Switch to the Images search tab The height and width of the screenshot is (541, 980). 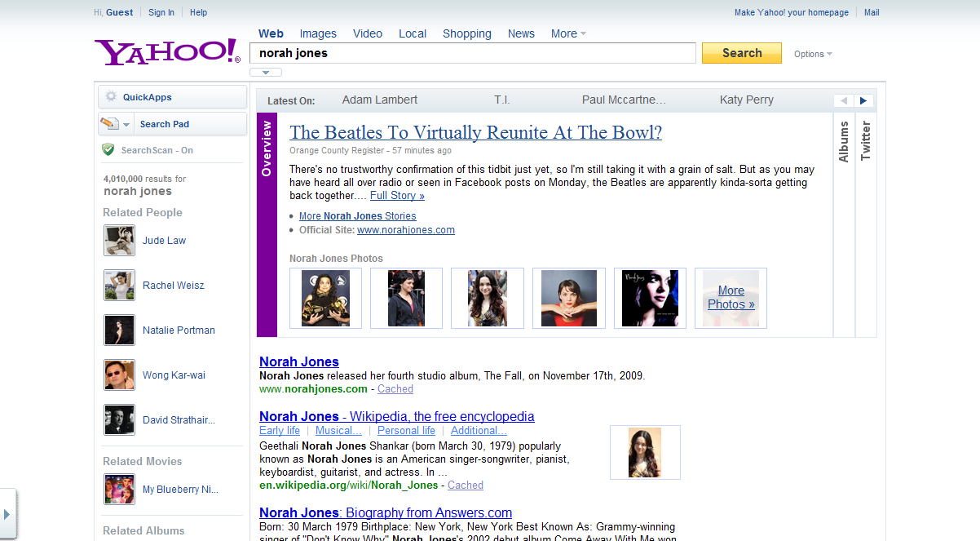point(318,34)
